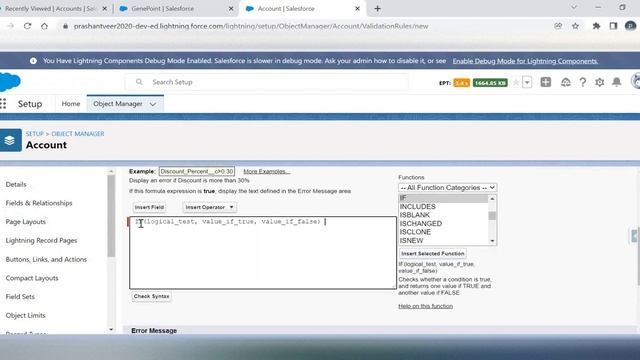
Task: Open favorites list dropdown arrow
Action: 527,82
